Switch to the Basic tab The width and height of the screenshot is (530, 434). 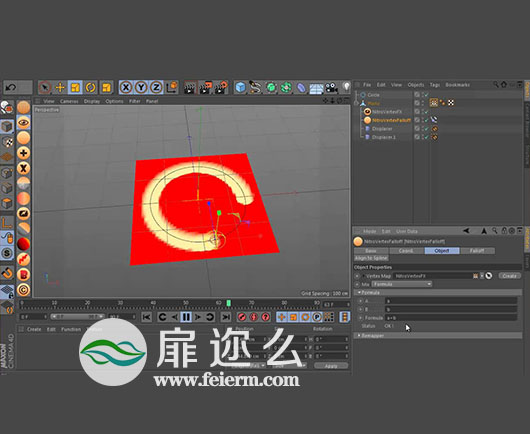click(371, 251)
